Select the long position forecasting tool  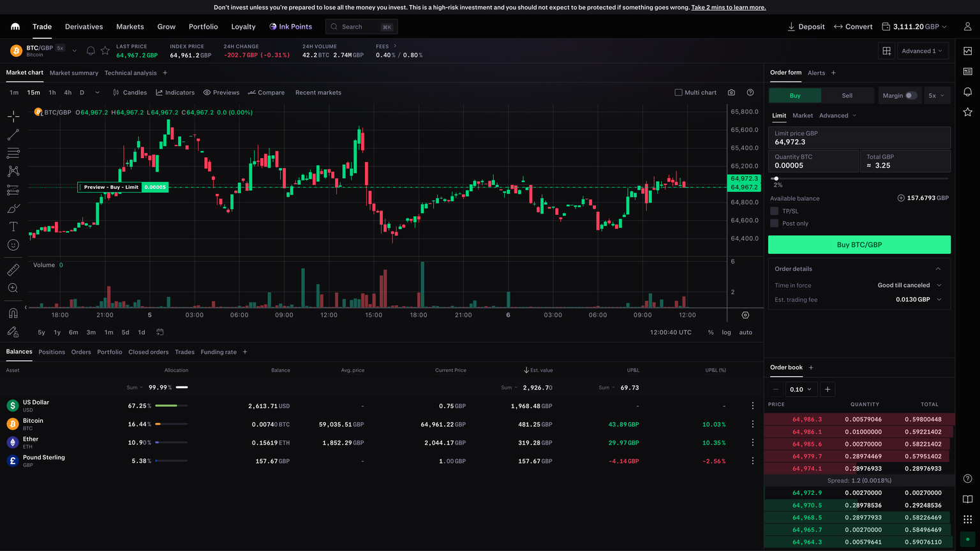(x=13, y=190)
